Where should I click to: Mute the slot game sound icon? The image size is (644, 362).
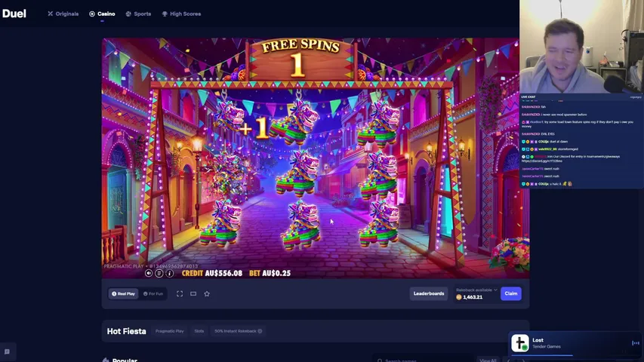(149, 273)
